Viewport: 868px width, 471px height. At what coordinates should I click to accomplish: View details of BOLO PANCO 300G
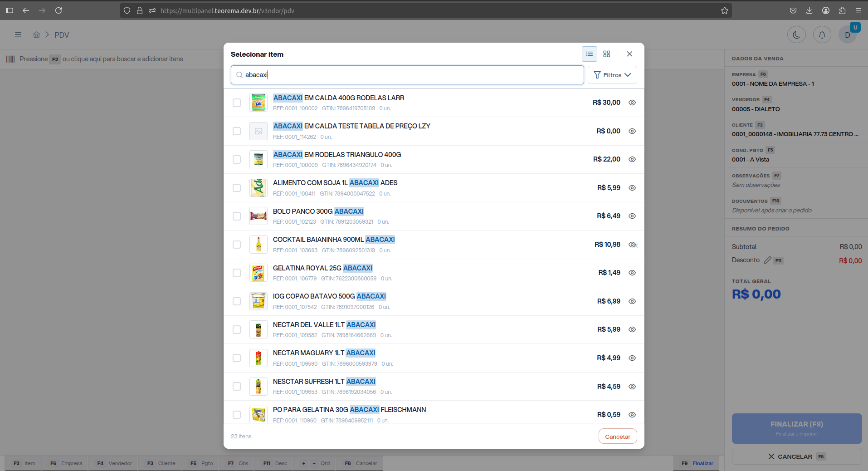click(632, 216)
